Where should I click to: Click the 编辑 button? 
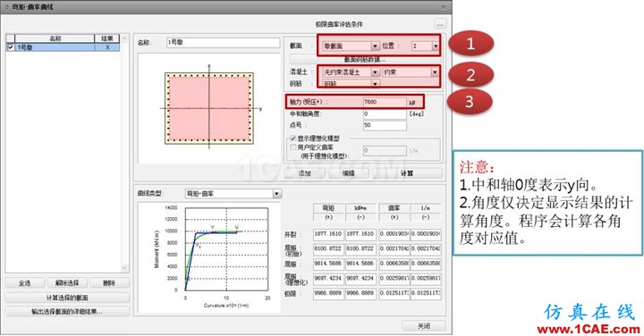coord(348,173)
